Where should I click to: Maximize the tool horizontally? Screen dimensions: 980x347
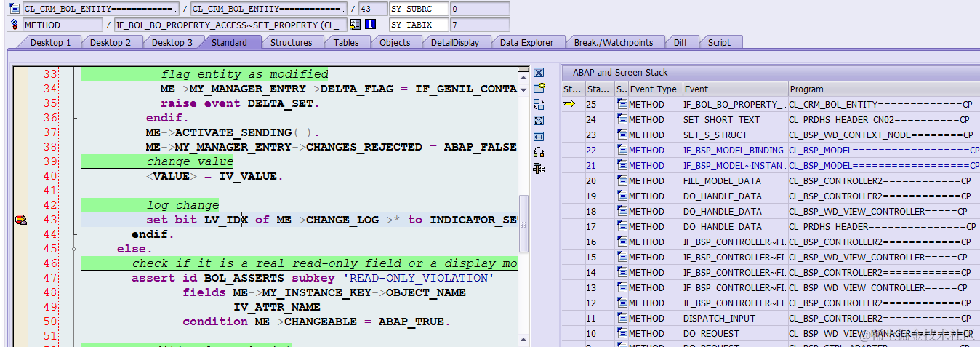click(x=539, y=136)
